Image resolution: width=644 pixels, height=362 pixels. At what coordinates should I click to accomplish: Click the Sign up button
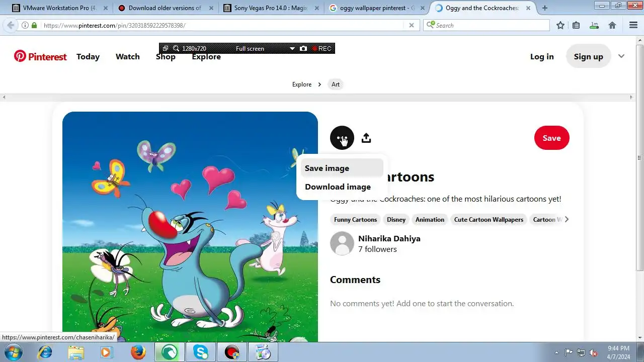pos(588,56)
